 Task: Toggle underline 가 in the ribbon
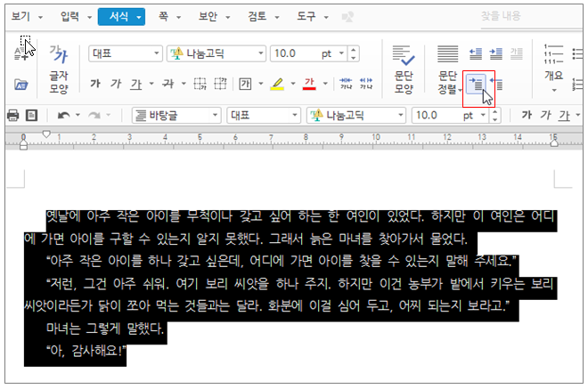click(x=136, y=84)
